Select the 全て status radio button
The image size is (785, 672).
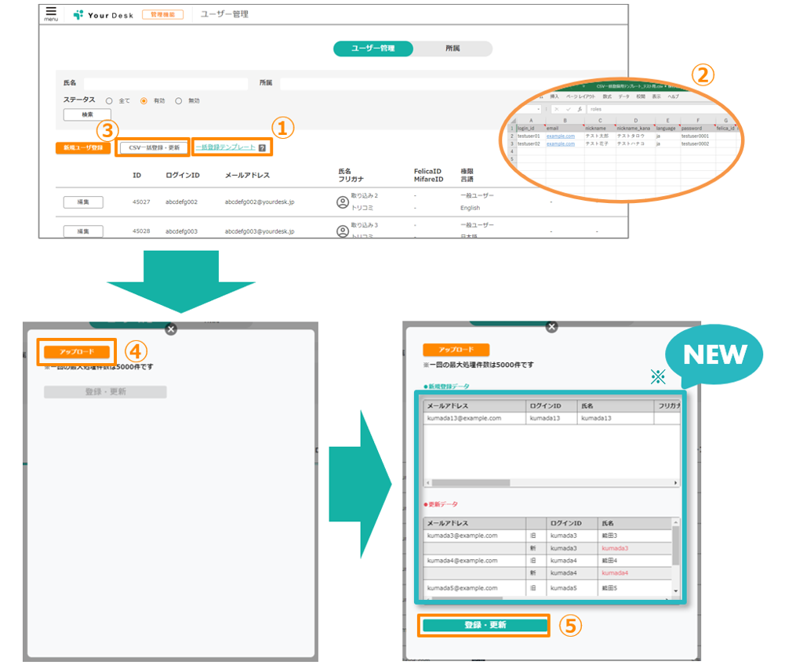109,101
